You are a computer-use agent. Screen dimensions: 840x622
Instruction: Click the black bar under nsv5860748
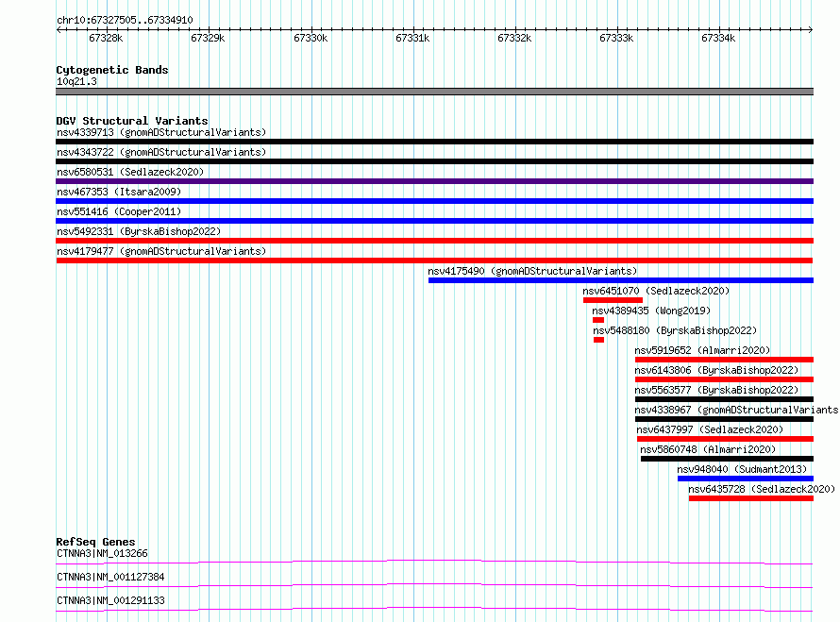point(727,459)
